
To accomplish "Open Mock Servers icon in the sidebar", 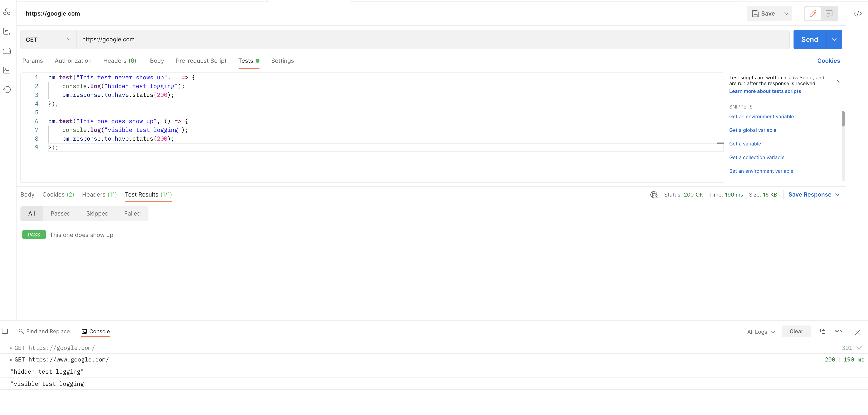I will click(x=7, y=51).
